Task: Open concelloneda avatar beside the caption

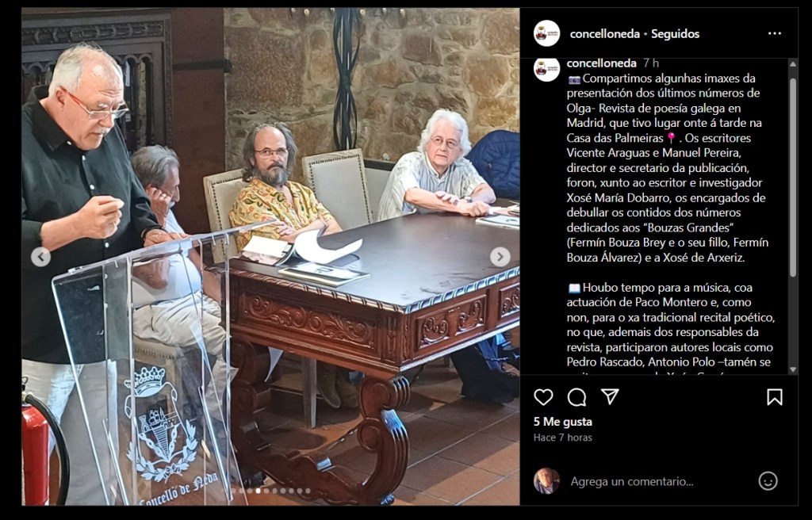Action: tap(547, 69)
